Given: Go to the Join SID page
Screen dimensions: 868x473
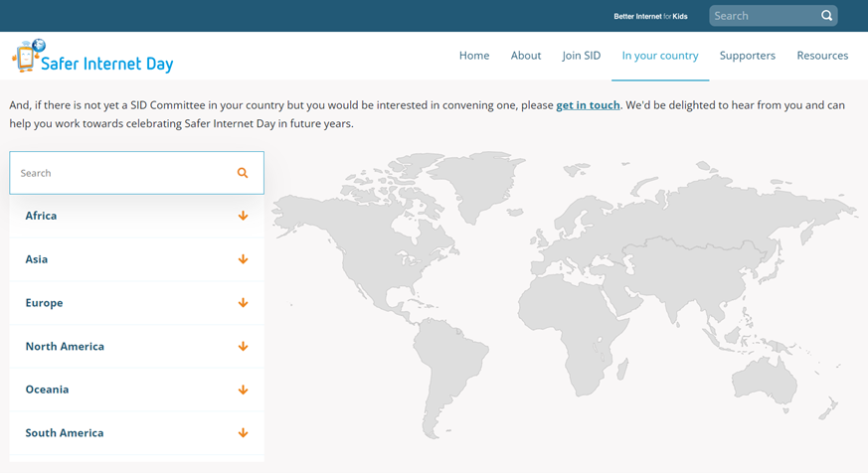Looking at the screenshot, I should tap(582, 56).
